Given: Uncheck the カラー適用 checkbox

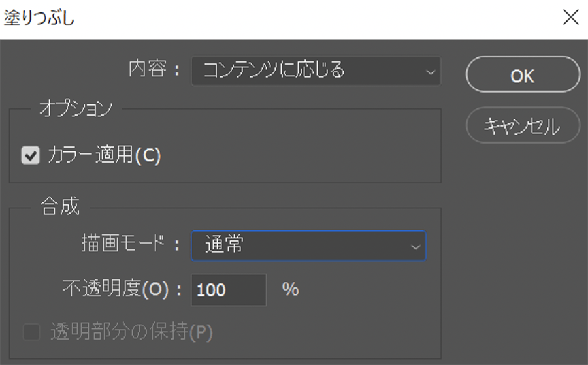Looking at the screenshot, I should pos(30,156).
